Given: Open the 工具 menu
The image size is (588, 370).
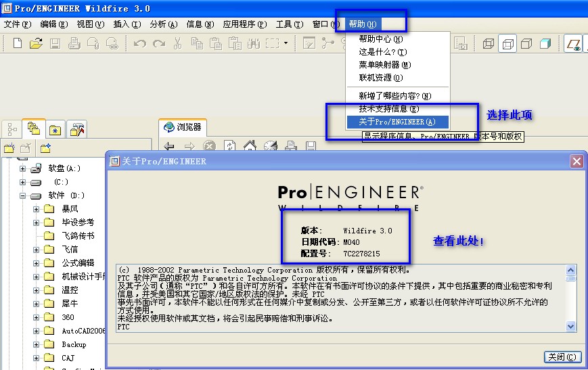Looking at the screenshot, I should coord(290,24).
